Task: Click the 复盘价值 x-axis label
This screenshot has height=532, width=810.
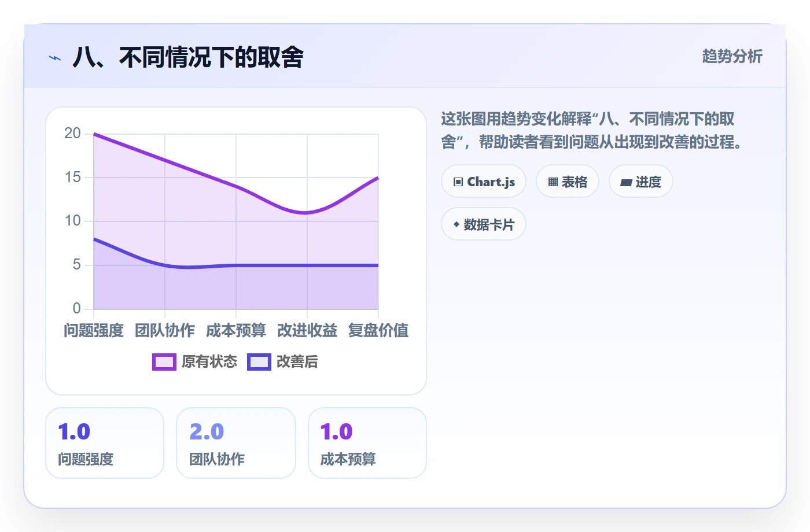Action: coord(378,331)
